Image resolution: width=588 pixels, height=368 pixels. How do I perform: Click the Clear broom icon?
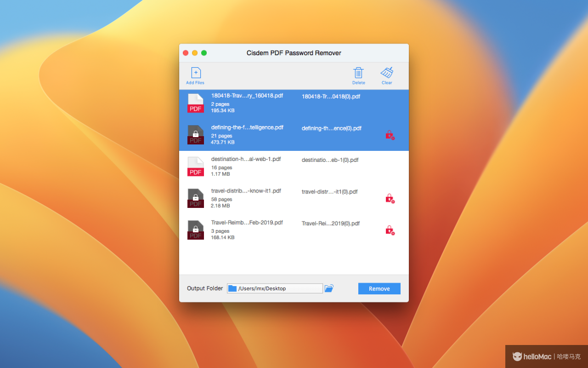coord(387,73)
